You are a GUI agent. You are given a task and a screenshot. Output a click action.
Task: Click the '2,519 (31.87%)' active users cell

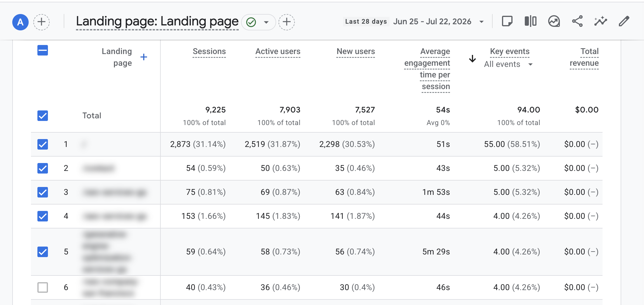click(x=272, y=144)
